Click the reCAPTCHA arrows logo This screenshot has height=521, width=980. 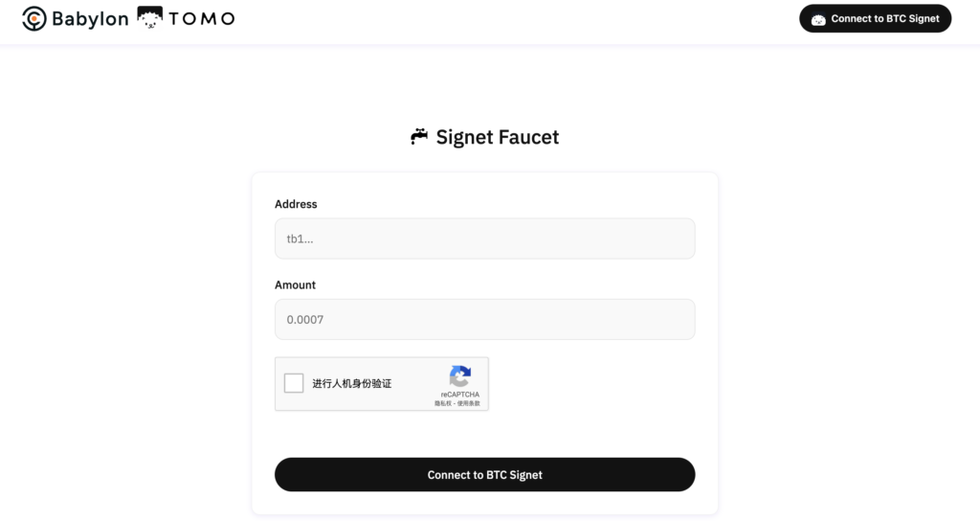460,376
